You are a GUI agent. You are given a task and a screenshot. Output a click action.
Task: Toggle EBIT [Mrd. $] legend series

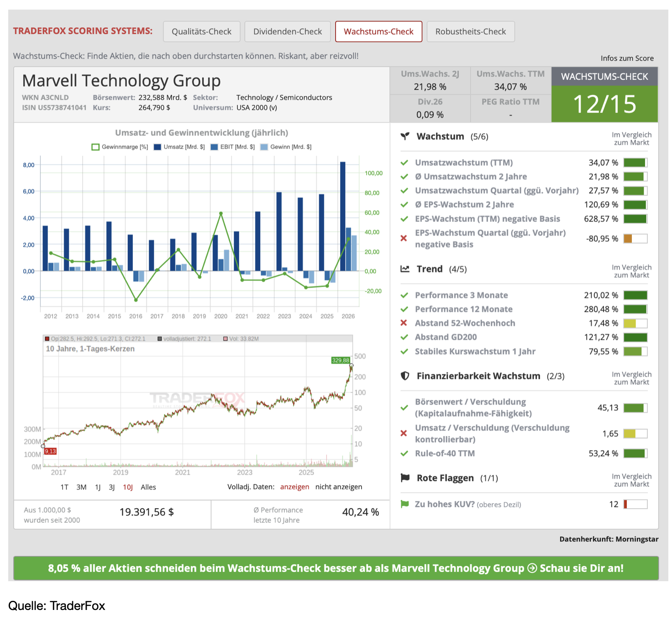pyautogui.click(x=232, y=147)
